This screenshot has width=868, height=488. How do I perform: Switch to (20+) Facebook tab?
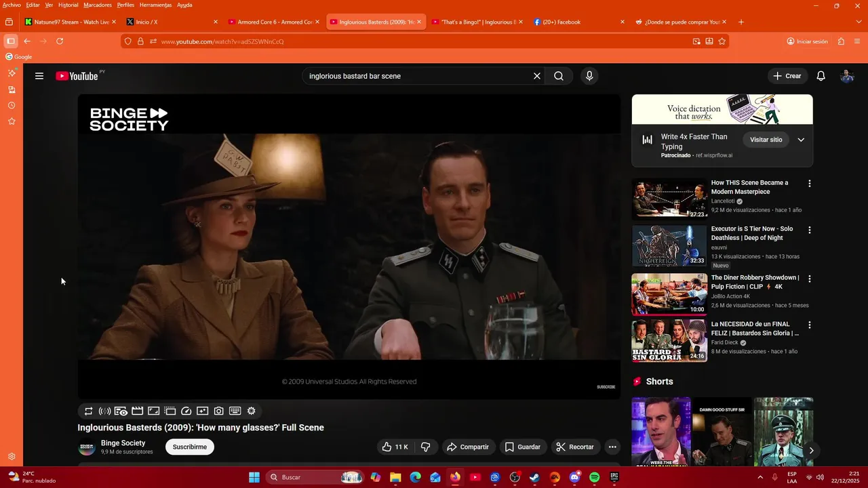(579, 22)
